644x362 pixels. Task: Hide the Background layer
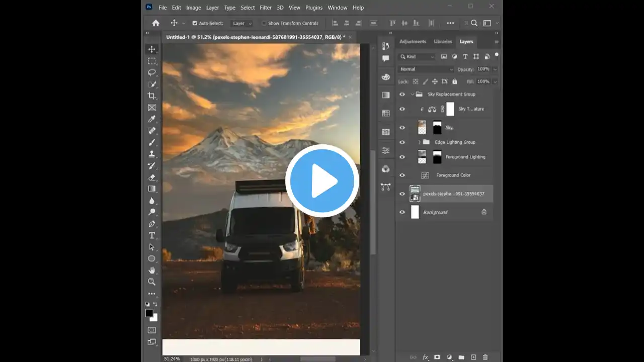[x=402, y=212]
